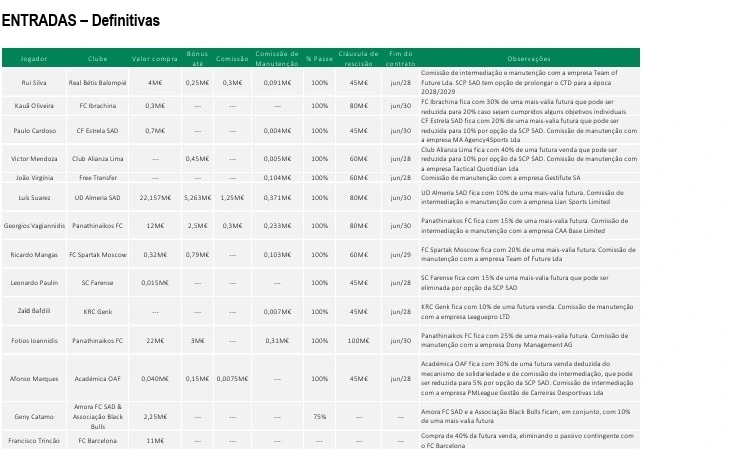Image resolution: width=729 pixels, height=455 pixels.
Task: Click the 'FC Spartak Moscow' club cell
Action: point(97,255)
